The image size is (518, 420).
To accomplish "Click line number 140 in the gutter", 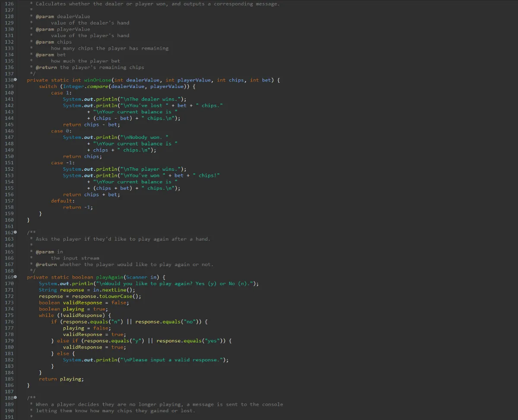I will click(x=9, y=93).
